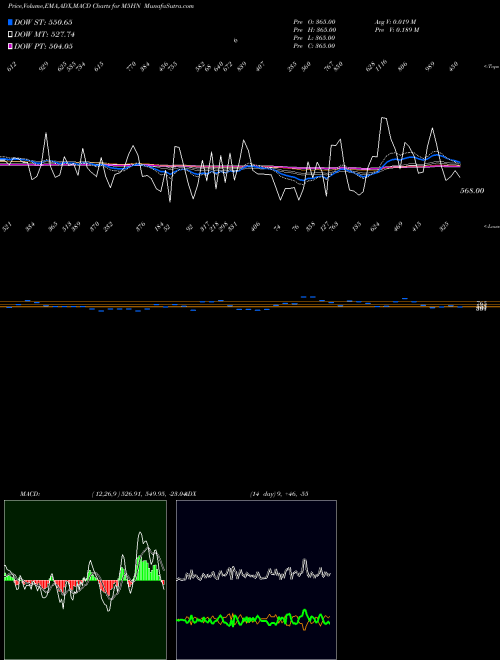
Task: Click the '<Lows' axis label
Action: point(491,226)
